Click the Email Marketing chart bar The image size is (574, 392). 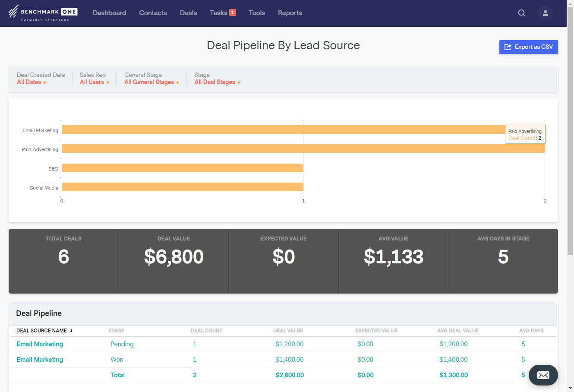point(303,130)
